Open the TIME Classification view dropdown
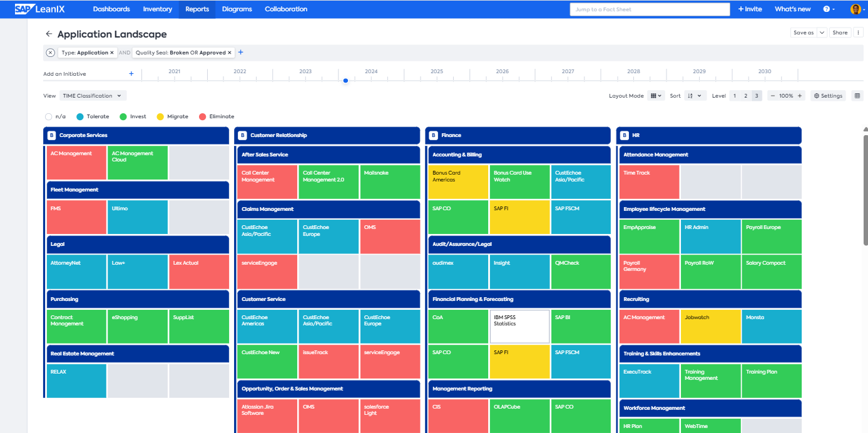Image resolution: width=868 pixels, height=433 pixels. pyautogui.click(x=93, y=96)
